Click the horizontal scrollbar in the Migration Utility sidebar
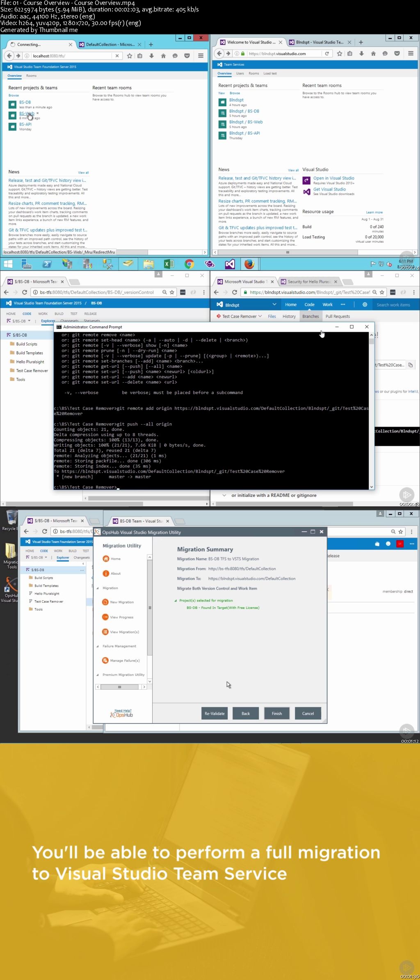 tap(119, 686)
